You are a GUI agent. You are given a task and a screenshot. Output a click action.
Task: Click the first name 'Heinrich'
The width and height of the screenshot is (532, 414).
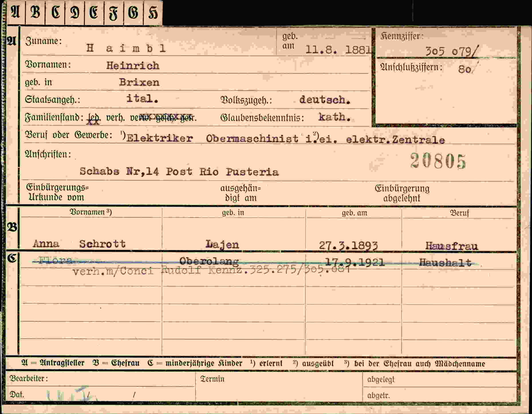(133, 66)
